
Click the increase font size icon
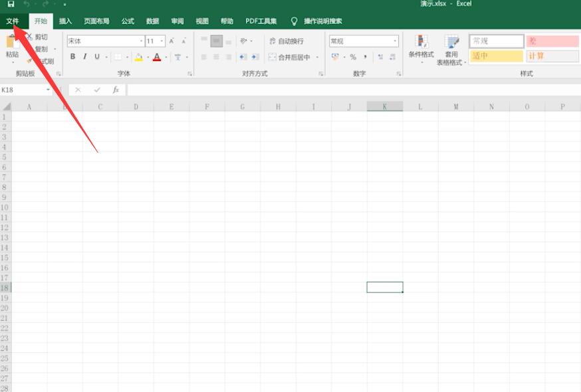coord(172,41)
